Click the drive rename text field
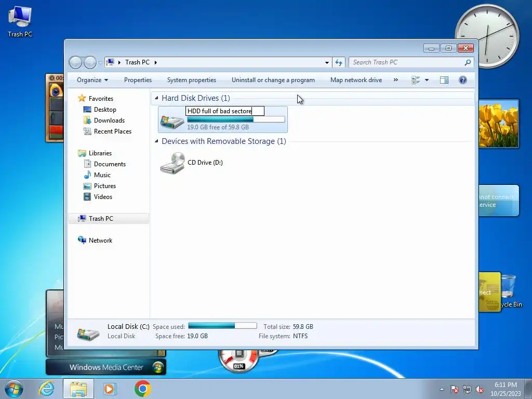532x399 pixels. tap(225, 111)
